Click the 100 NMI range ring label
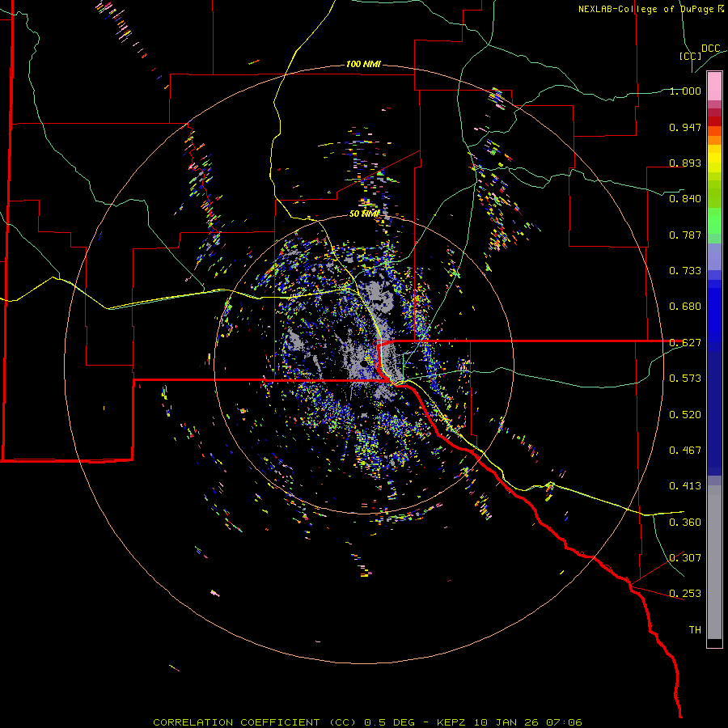This screenshot has height=728, width=728. [x=363, y=64]
